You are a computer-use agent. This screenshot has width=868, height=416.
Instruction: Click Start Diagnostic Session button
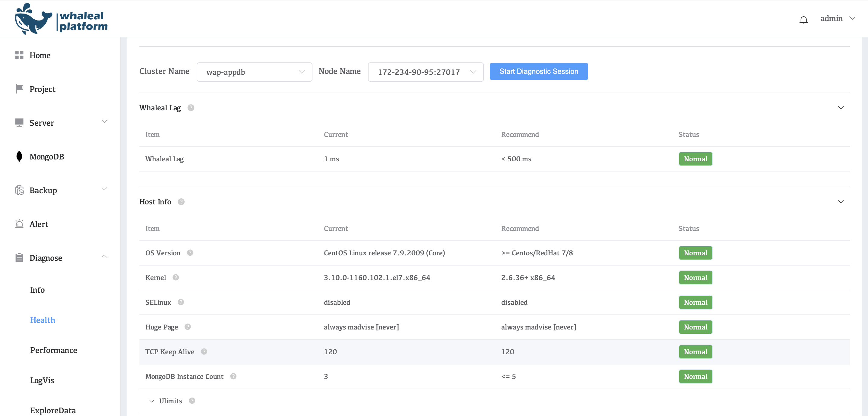point(538,71)
